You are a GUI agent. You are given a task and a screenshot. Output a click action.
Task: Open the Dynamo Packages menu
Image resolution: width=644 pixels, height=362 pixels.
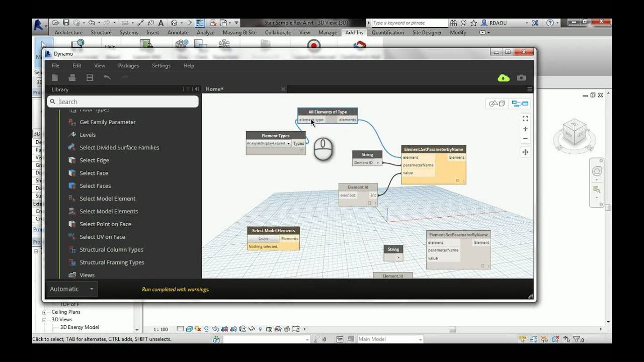(128, 66)
